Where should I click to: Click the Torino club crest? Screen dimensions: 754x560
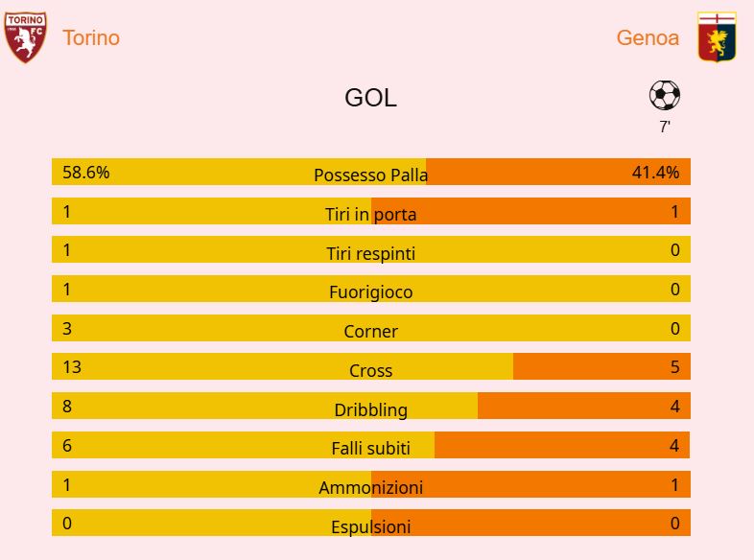click(x=26, y=38)
